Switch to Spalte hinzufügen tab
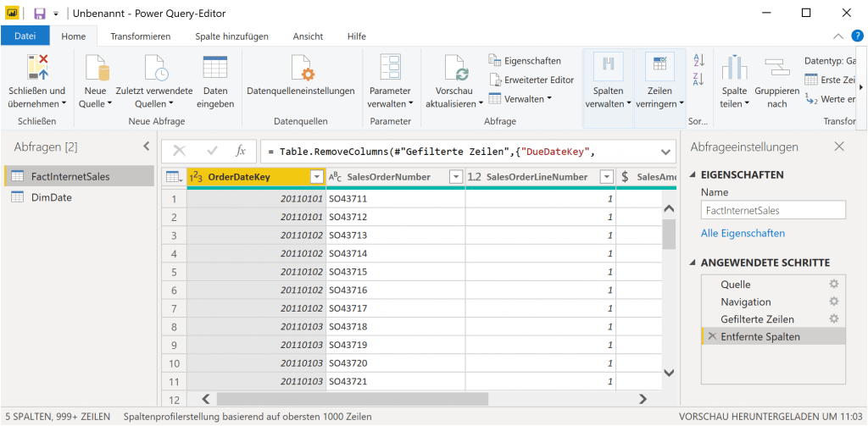The image size is (868, 426). coord(232,36)
